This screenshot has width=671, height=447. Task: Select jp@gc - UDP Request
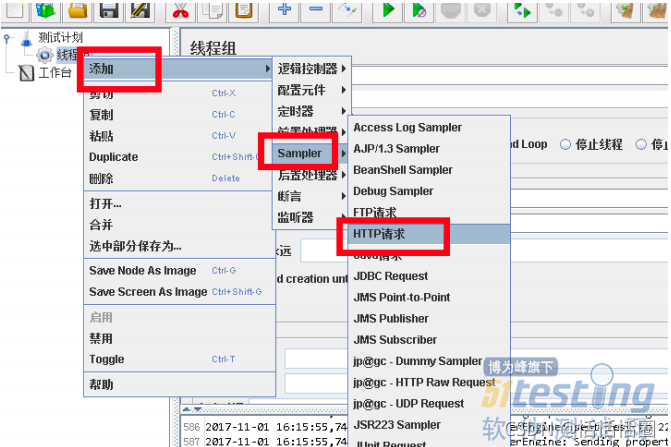(x=429, y=404)
